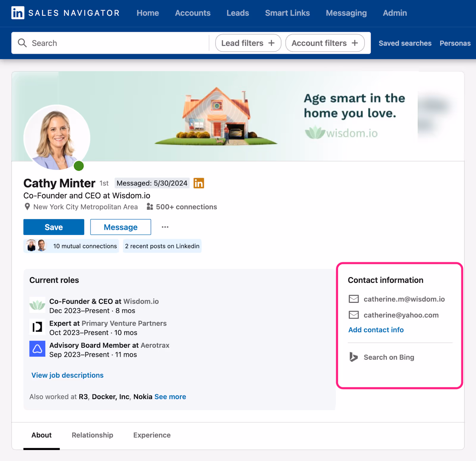Click the 1st degree connection label

click(x=104, y=183)
